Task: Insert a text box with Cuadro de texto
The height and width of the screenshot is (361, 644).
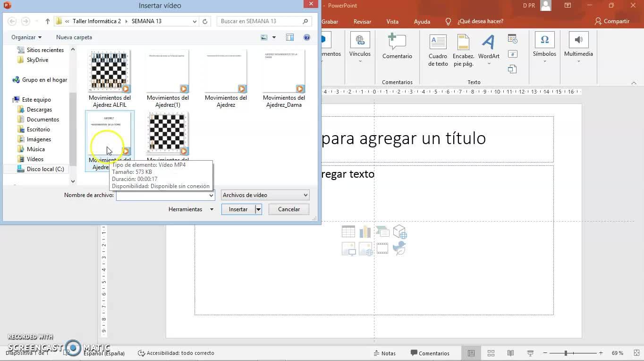Action: pos(438,43)
